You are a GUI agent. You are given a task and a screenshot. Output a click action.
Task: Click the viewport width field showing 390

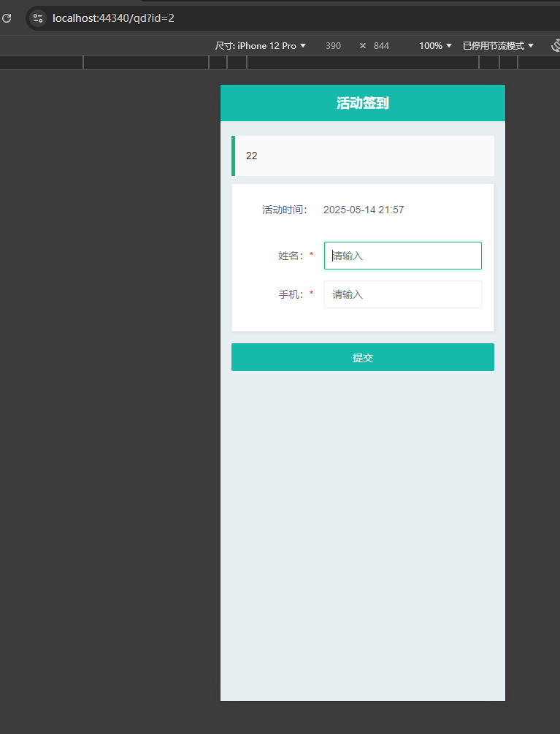pyautogui.click(x=333, y=45)
